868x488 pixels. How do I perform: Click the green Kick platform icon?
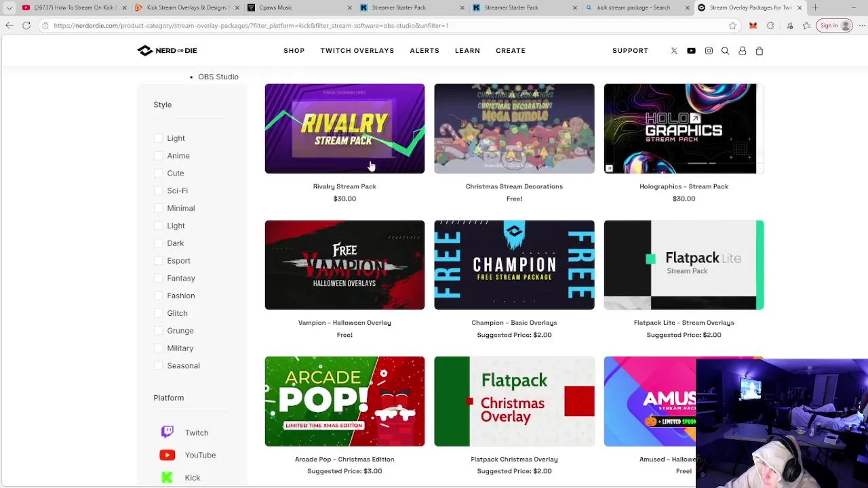[167, 477]
